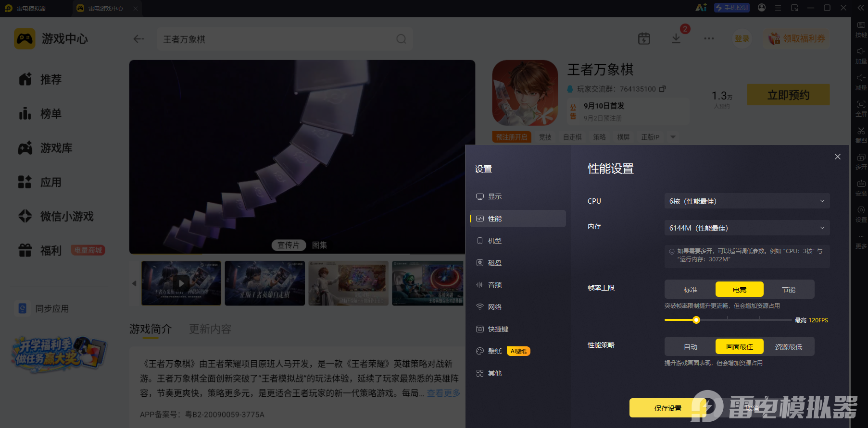The image size is (868, 428).
Task: Open 设置 gear icon in right sidebar
Action: (x=861, y=214)
